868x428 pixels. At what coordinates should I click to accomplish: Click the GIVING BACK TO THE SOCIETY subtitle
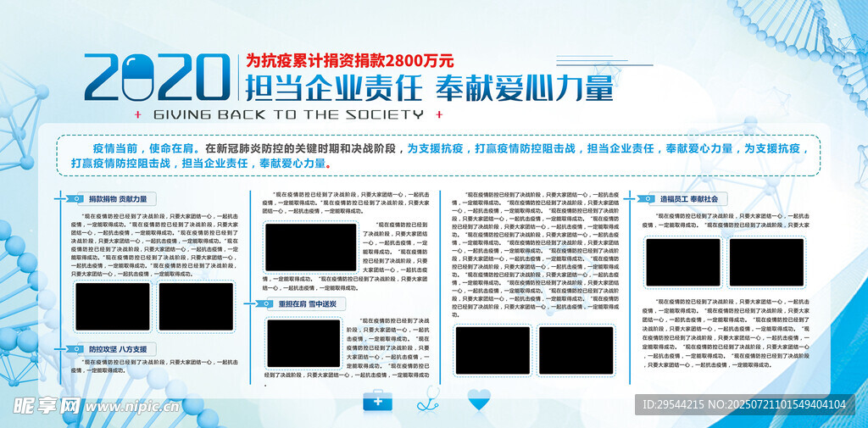click(288, 114)
